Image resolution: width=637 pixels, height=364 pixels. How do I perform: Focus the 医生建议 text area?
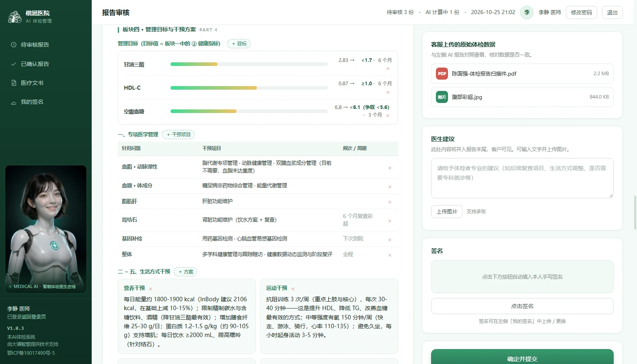click(522, 178)
